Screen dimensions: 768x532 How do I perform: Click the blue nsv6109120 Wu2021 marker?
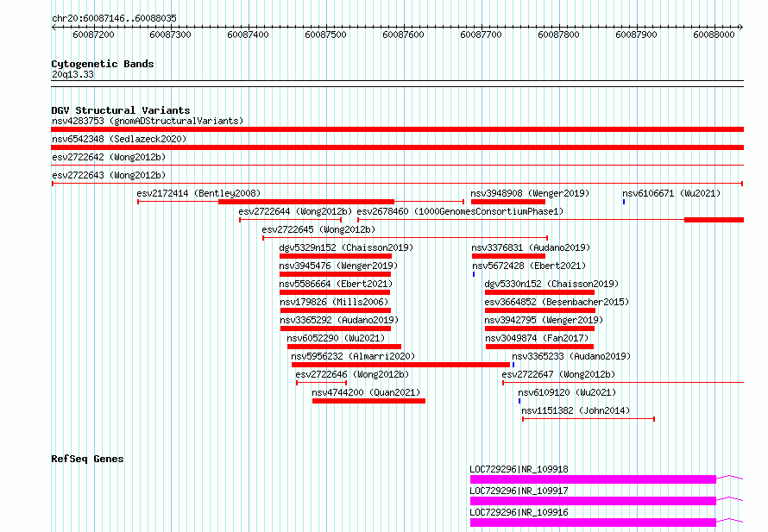tap(519, 401)
